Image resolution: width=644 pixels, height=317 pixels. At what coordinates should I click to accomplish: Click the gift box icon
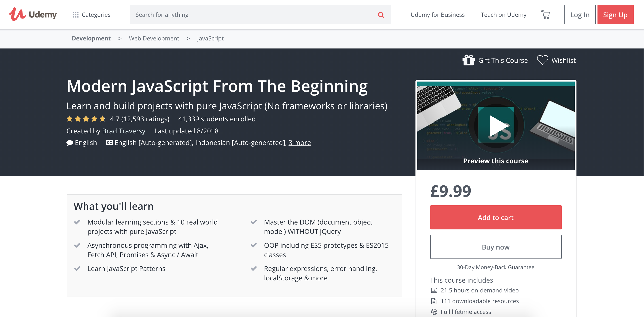(x=468, y=60)
